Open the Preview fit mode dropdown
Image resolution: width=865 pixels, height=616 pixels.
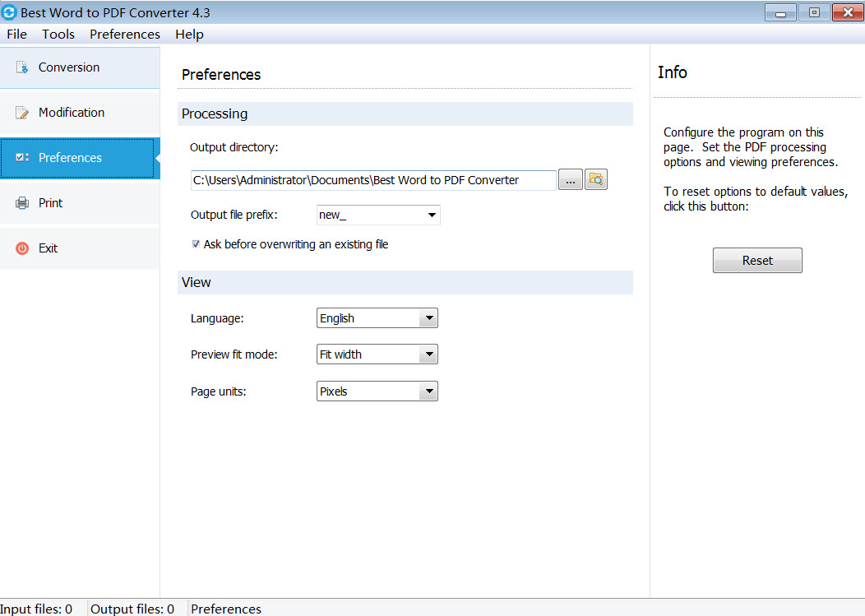(x=377, y=354)
